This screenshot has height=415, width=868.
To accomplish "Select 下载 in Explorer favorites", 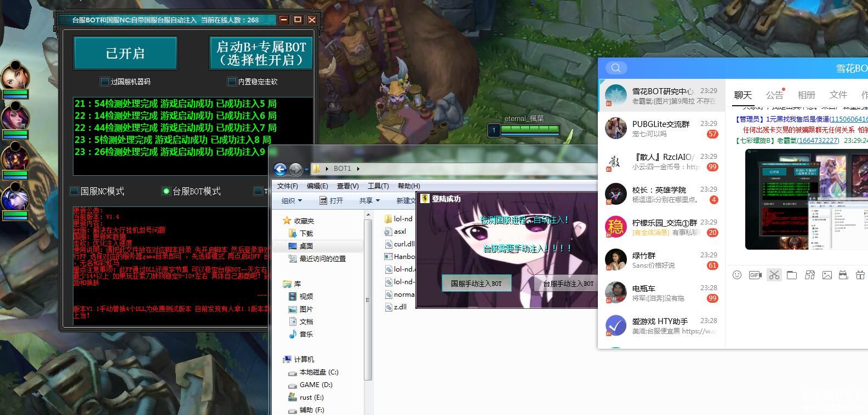I will 302,233.
